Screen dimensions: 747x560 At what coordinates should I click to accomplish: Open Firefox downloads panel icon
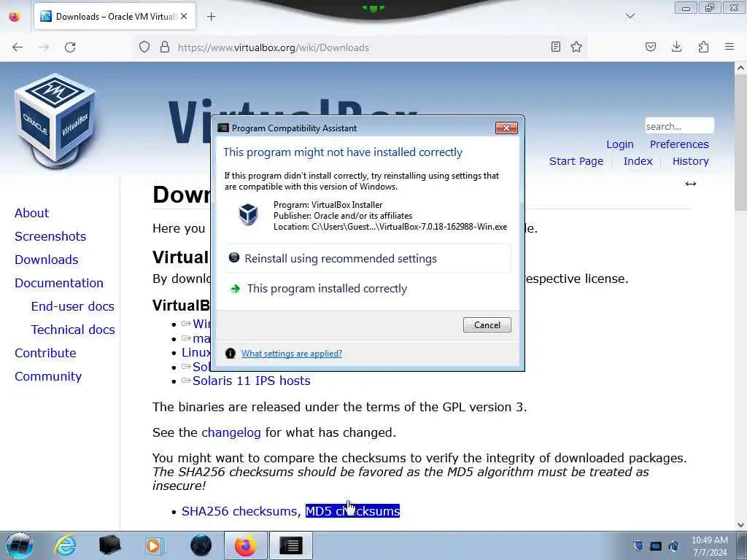click(x=676, y=47)
